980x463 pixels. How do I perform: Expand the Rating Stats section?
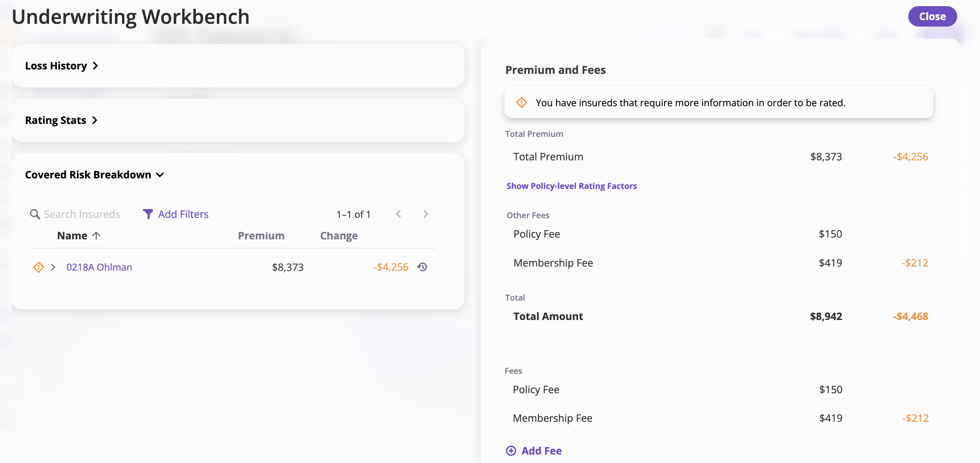coord(61,120)
